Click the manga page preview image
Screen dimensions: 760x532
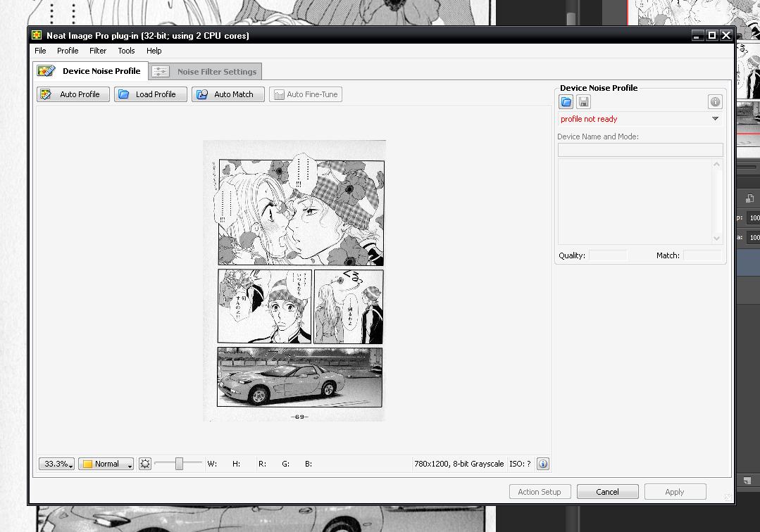294,281
